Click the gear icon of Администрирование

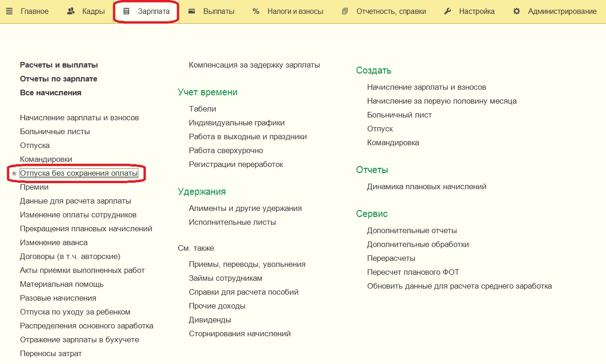[517, 12]
